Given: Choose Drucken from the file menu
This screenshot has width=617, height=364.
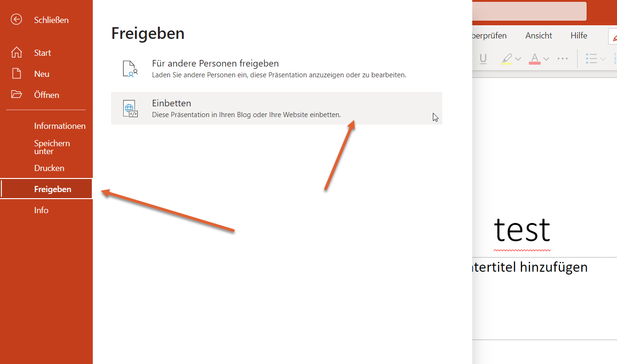Looking at the screenshot, I should (49, 168).
